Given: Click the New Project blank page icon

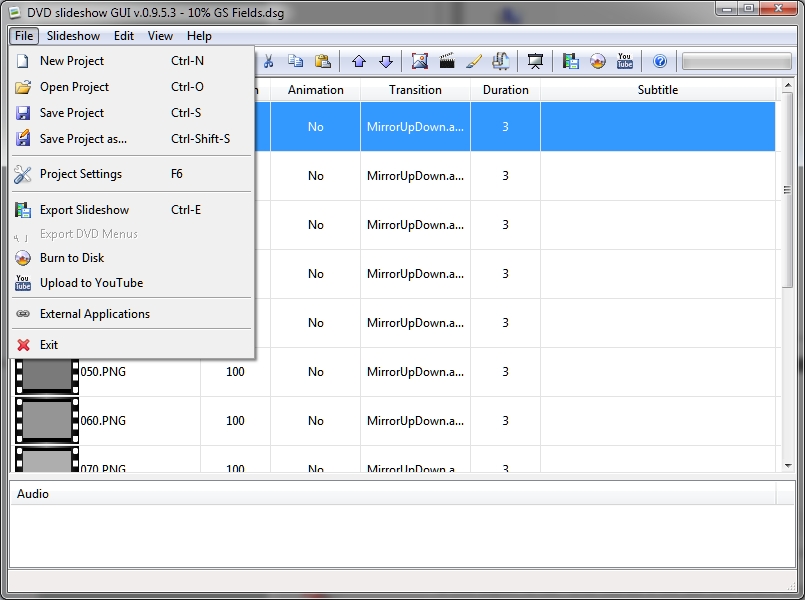Looking at the screenshot, I should [x=23, y=61].
